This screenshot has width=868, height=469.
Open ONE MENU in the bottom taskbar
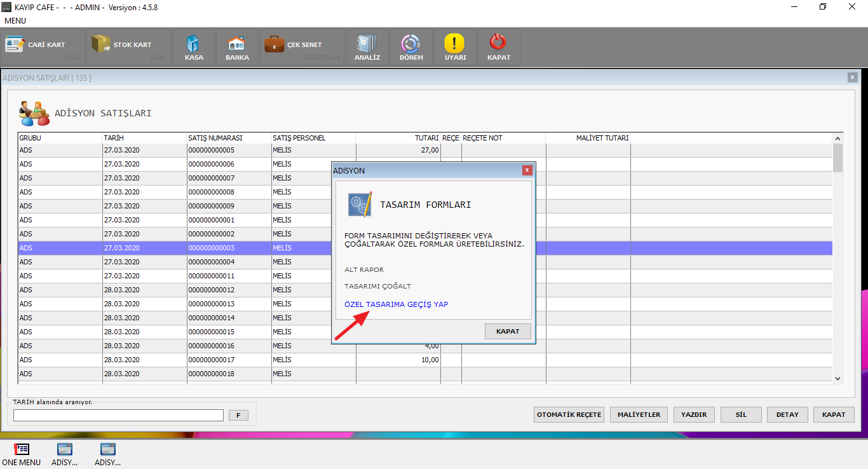[x=21, y=453]
